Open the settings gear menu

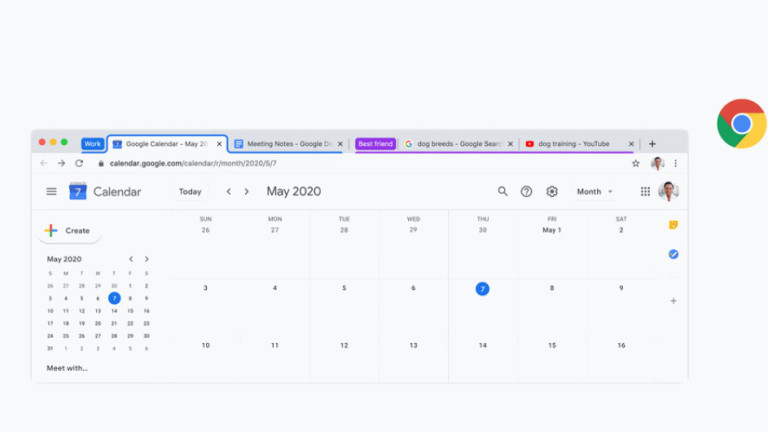(552, 192)
